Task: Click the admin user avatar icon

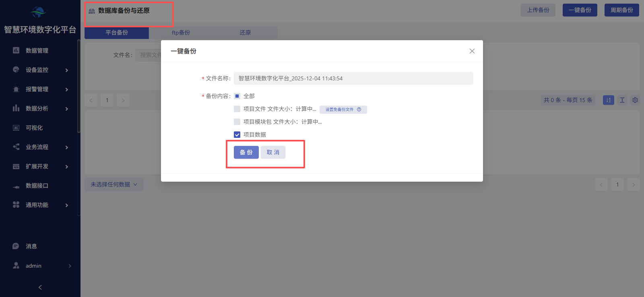Action: (x=16, y=265)
